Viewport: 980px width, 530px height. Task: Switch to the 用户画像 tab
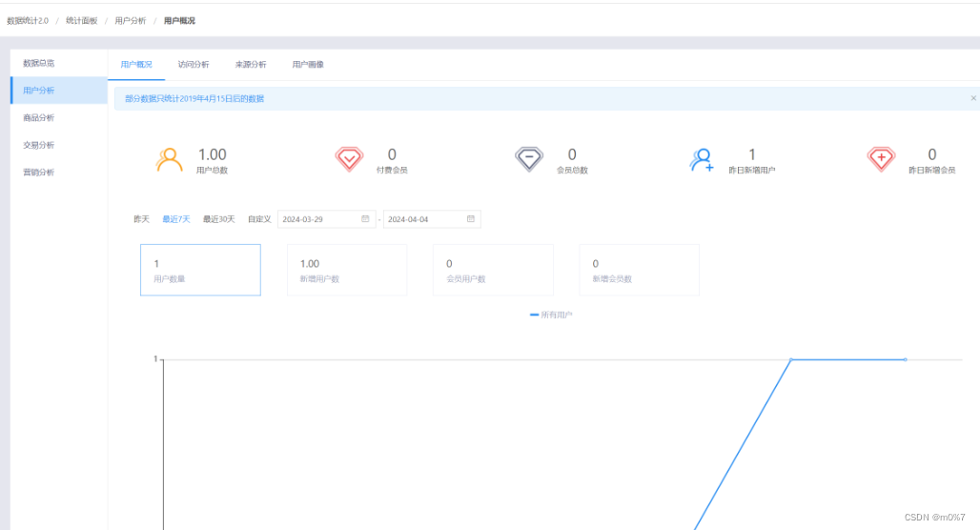(308, 65)
